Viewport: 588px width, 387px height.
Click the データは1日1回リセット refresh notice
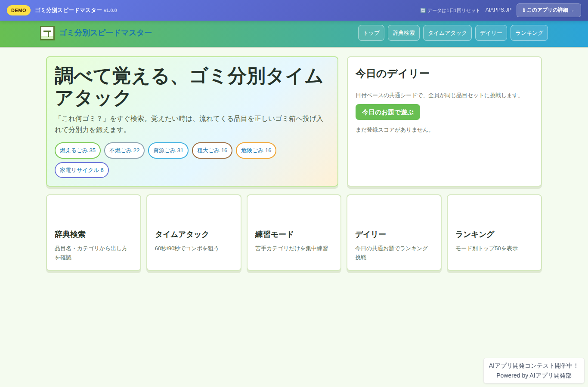pyautogui.click(x=450, y=10)
